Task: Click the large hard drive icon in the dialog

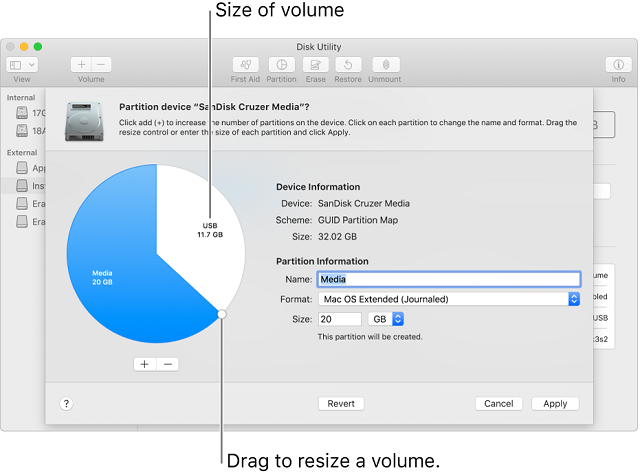Action: (x=84, y=121)
